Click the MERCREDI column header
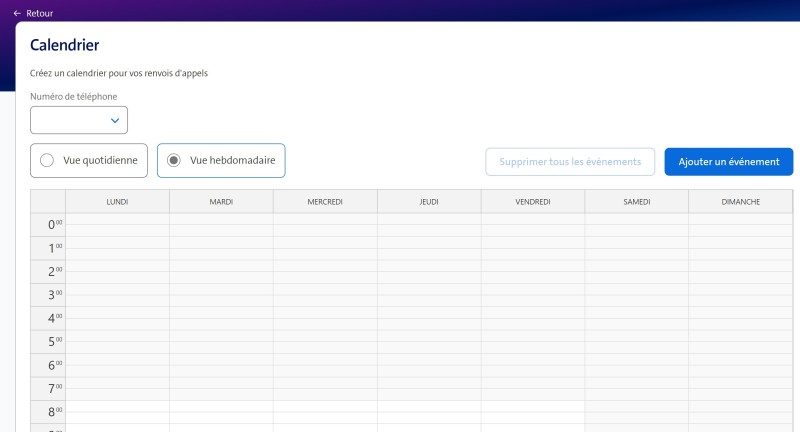 pyautogui.click(x=325, y=202)
